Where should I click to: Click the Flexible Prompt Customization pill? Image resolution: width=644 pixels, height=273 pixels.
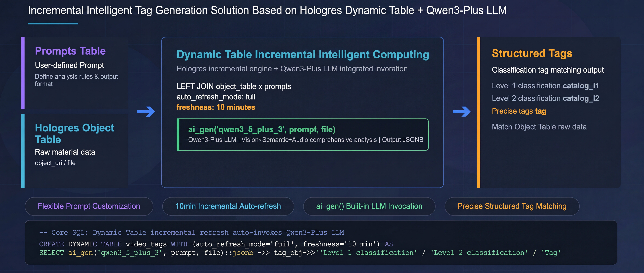click(x=89, y=206)
